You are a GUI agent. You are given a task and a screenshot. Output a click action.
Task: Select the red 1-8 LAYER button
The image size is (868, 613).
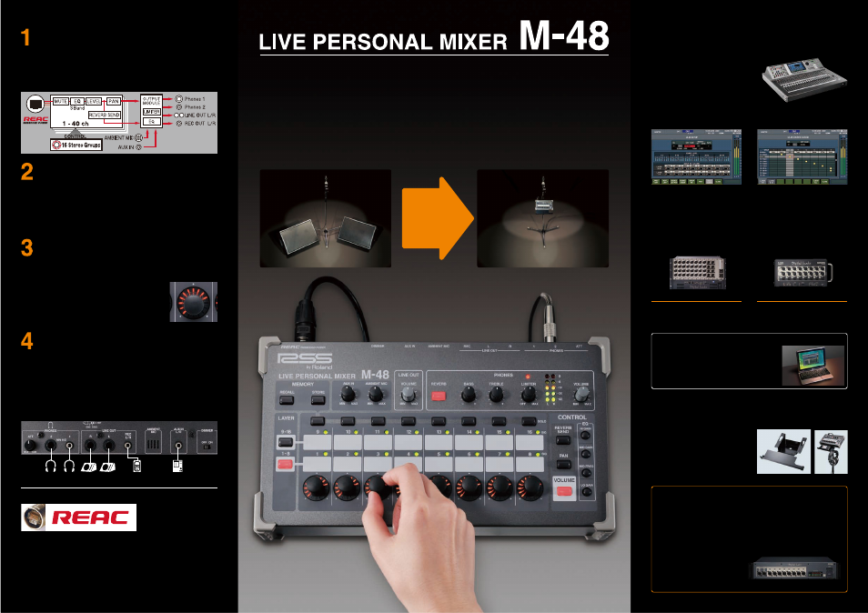(x=285, y=464)
